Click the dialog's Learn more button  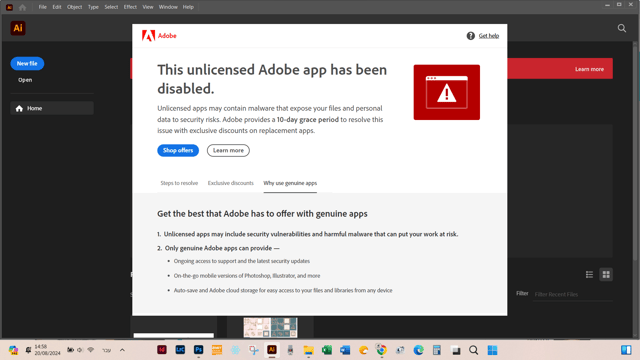(x=228, y=150)
